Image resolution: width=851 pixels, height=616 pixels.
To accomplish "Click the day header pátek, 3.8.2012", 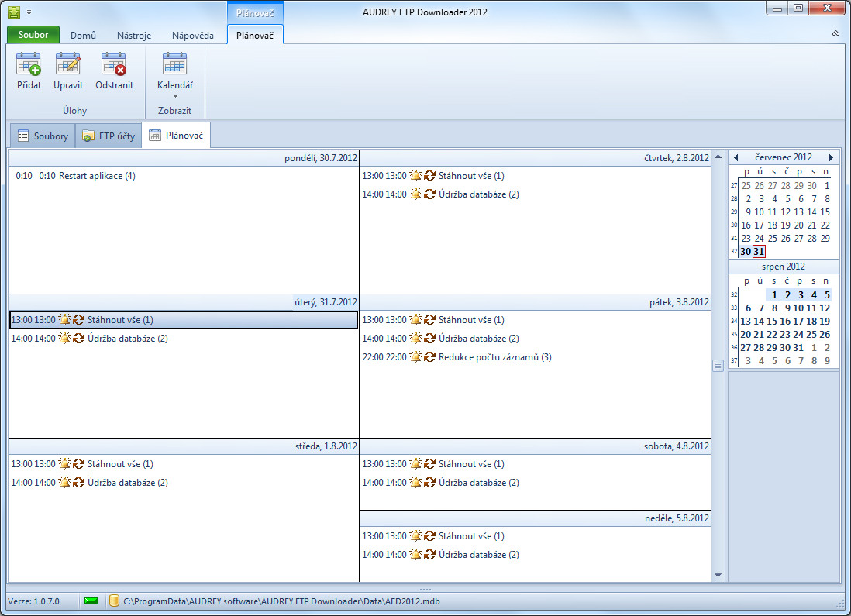I will tap(535, 302).
